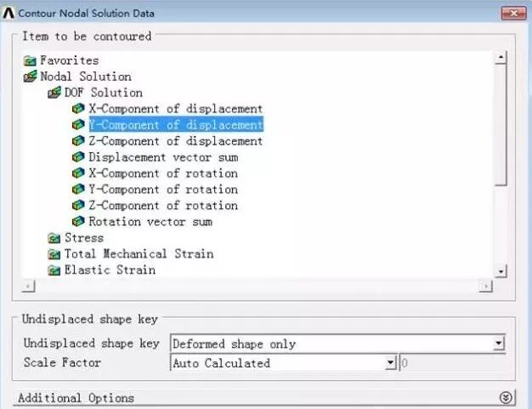The height and width of the screenshot is (409, 532).
Task: Click the ANSYS logo icon in title bar
Action: pyautogui.click(x=8, y=13)
